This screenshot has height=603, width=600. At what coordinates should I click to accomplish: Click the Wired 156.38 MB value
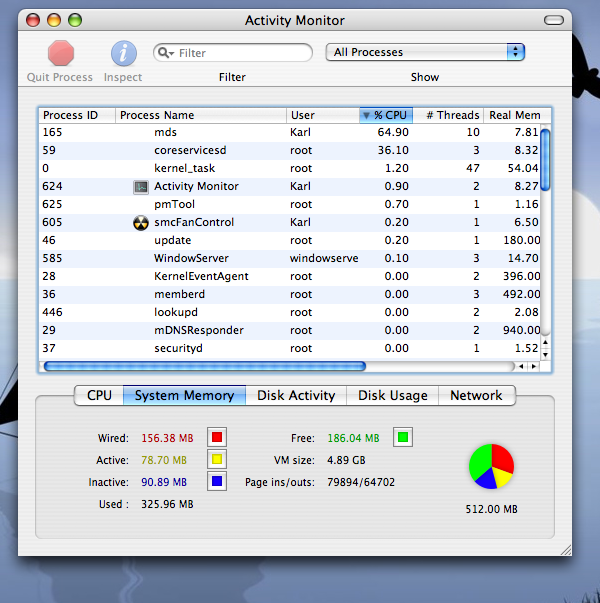[x=167, y=438]
